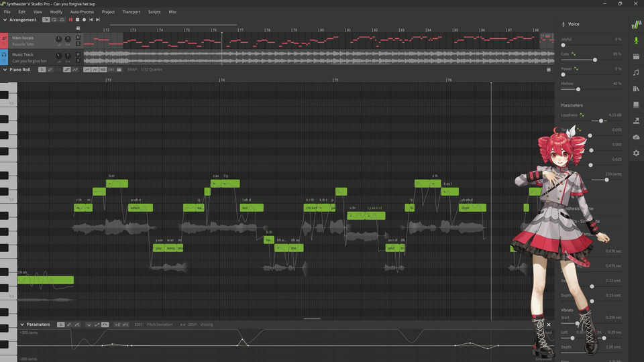The height and width of the screenshot is (362, 644).
Task: Click the pause playback button
Action: (70, 19)
